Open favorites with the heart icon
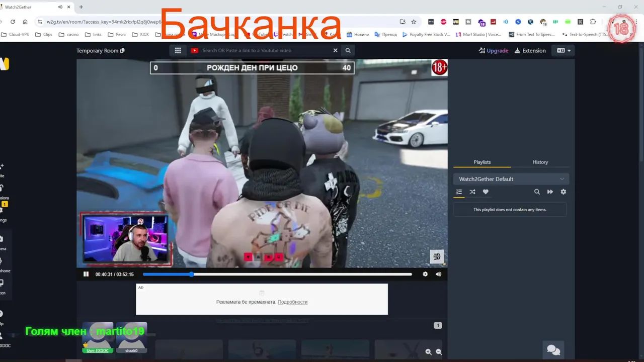644x362 pixels. pos(486,192)
